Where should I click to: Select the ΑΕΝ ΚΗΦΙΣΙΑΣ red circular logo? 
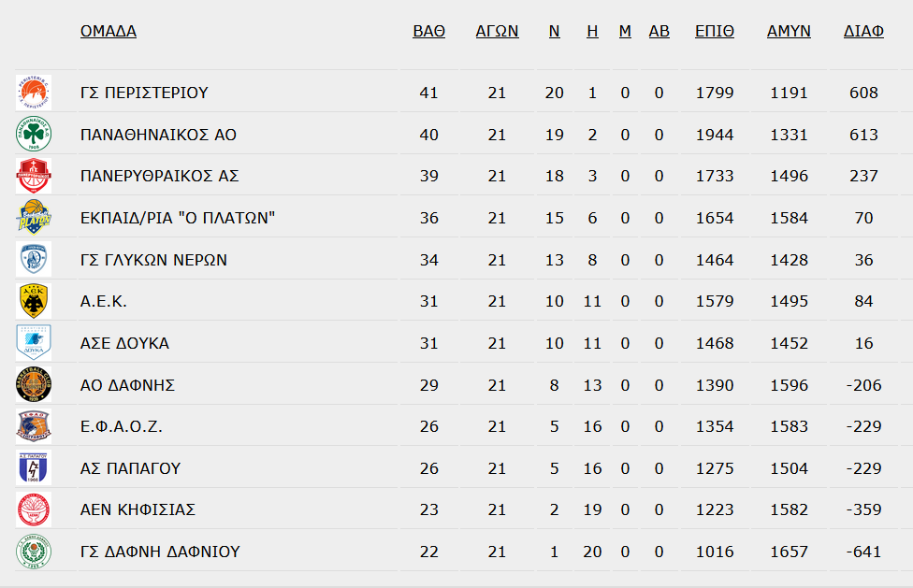point(34,509)
